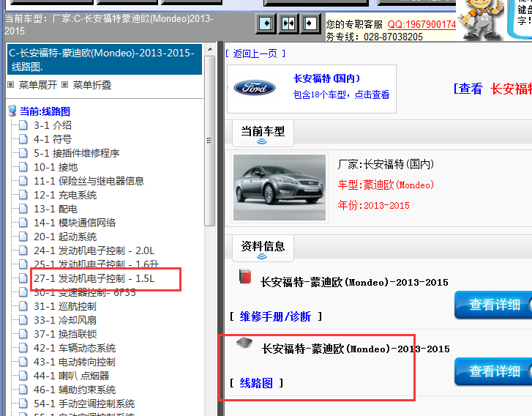This screenshot has width=532, height=416.
Task: Click the 当前:线路图 root tree icon
Action: coord(12,111)
